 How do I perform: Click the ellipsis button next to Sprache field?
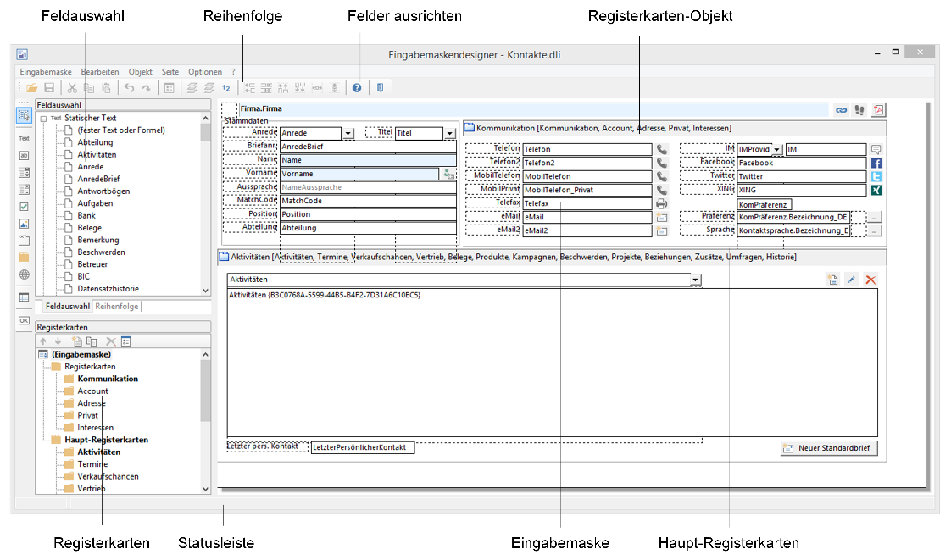coord(875,230)
